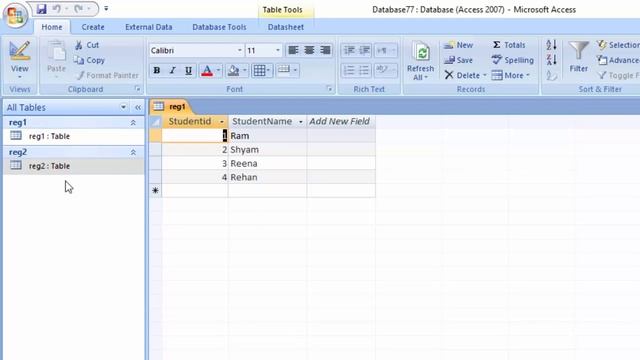Toggle Bold formatting
This screenshot has width=640, height=360.
[156, 71]
